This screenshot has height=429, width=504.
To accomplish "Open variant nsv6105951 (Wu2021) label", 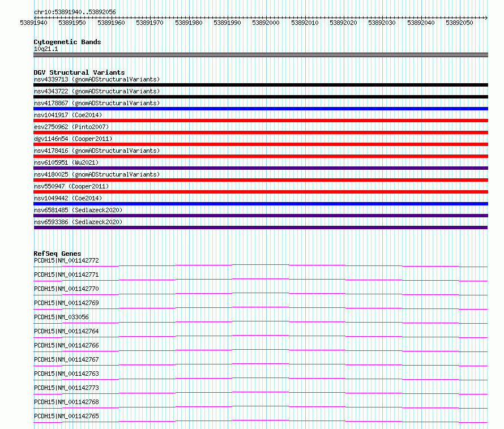I will pos(66,162).
